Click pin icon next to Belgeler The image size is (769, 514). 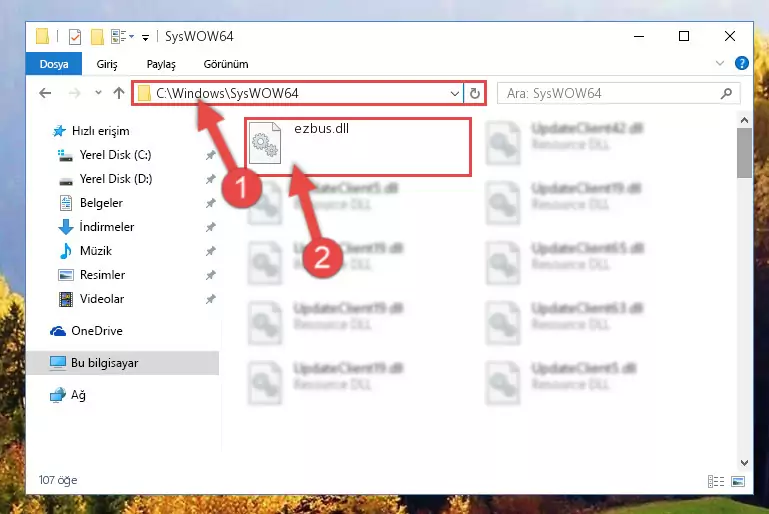pyautogui.click(x=210, y=203)
